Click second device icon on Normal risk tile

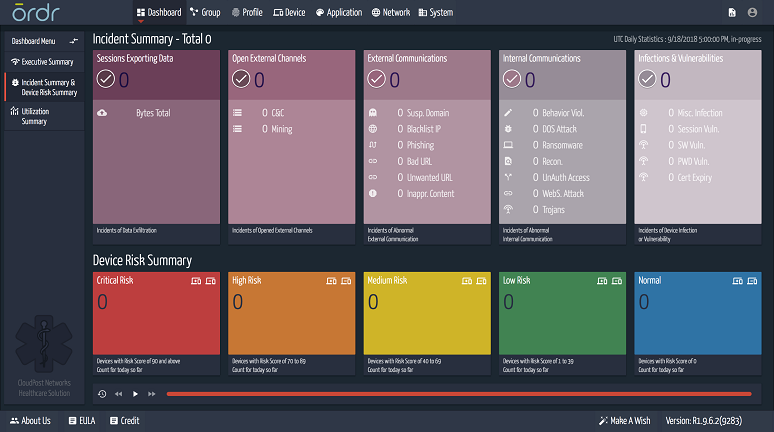(x=754, y=281)
